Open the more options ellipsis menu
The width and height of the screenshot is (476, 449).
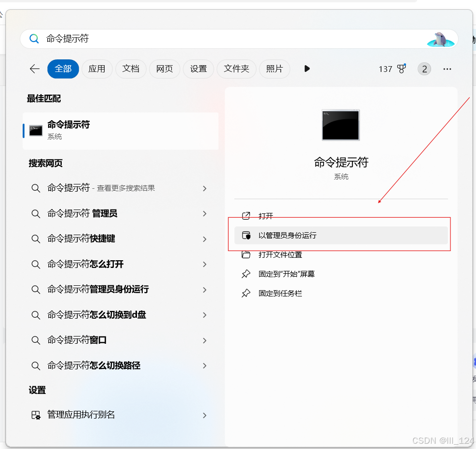pos(447,69)
